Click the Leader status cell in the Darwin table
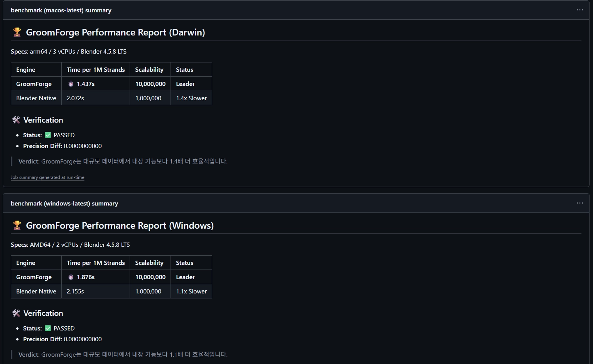 tap(191, 84)
